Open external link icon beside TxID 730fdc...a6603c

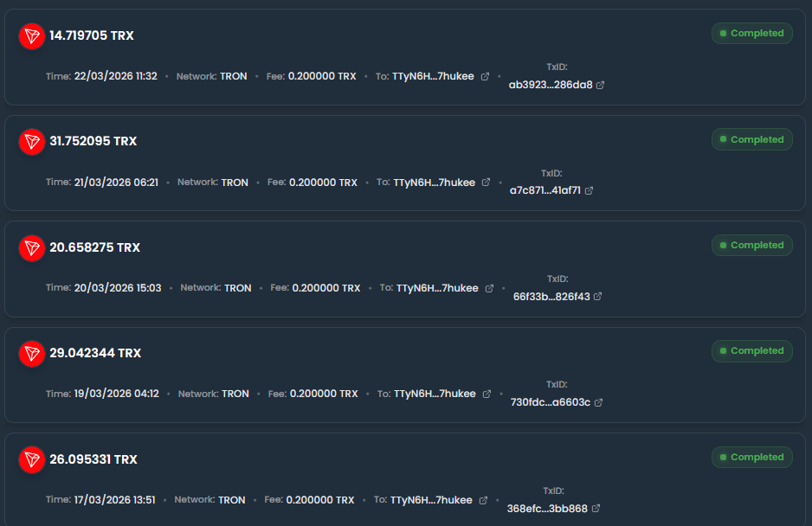[598, 402]
